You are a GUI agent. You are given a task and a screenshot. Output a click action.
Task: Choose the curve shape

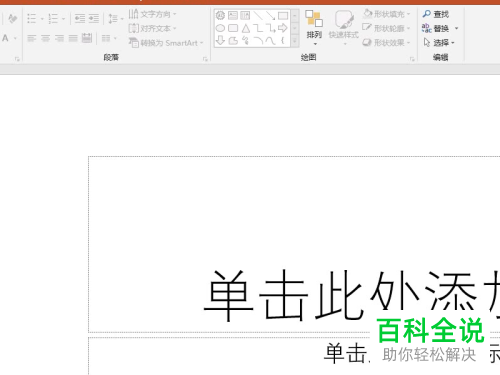click(270, 41)
